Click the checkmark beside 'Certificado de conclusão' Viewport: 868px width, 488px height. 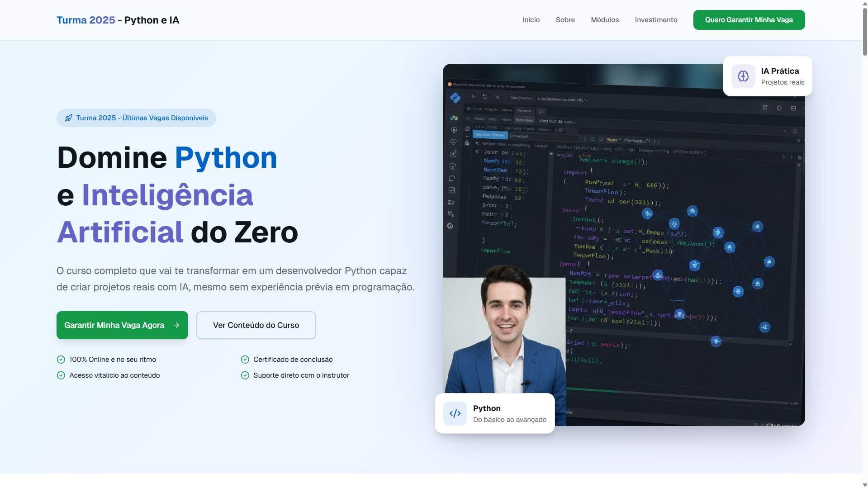pyautogui.click(x=245, y=359)
